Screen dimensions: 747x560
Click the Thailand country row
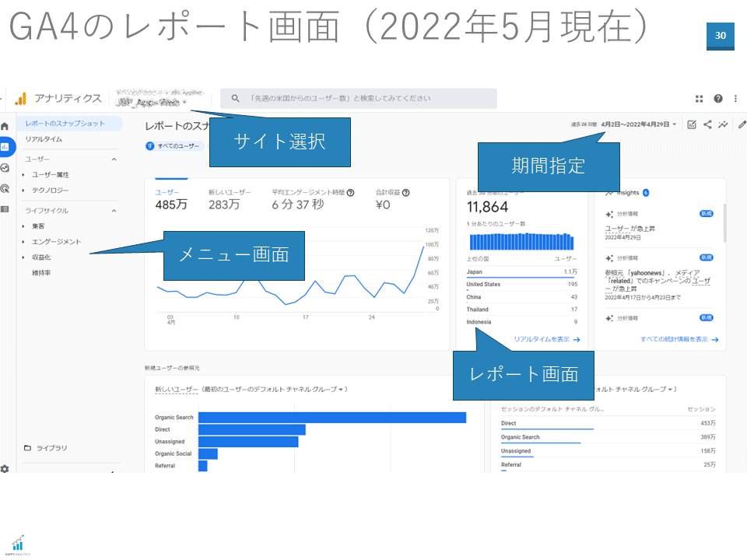[x=521, y=310]
